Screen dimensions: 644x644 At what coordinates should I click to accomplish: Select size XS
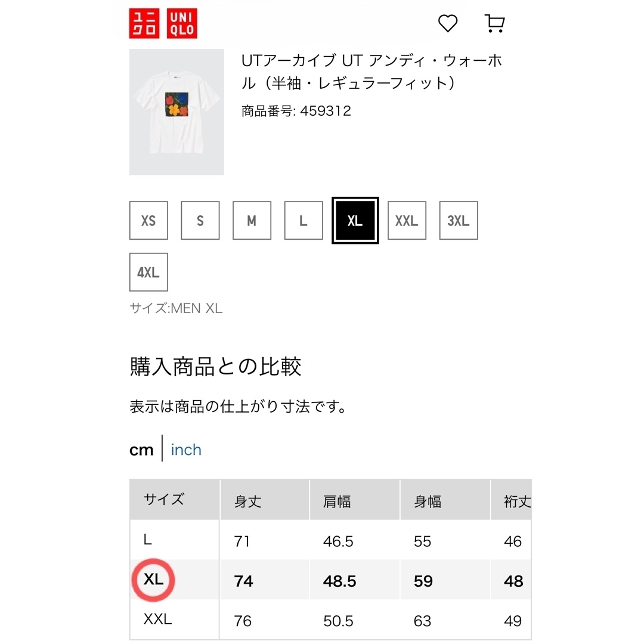click(148, 221)
